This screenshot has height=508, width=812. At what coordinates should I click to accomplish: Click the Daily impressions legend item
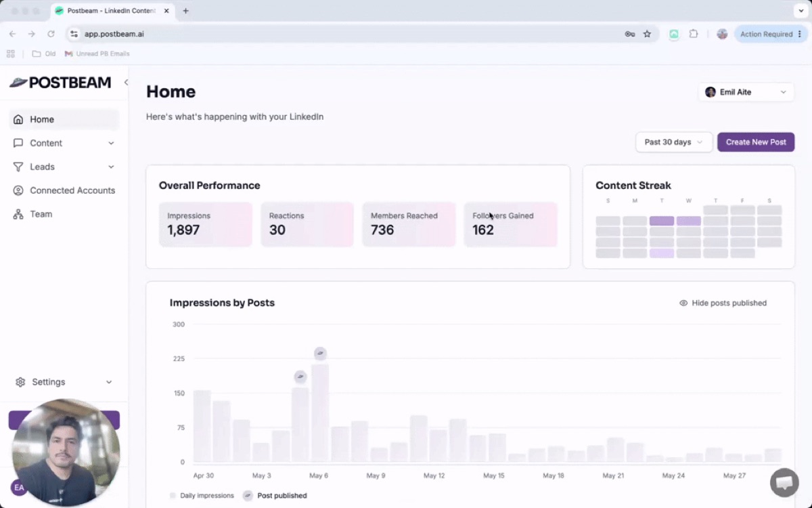(x=202, y=496)
